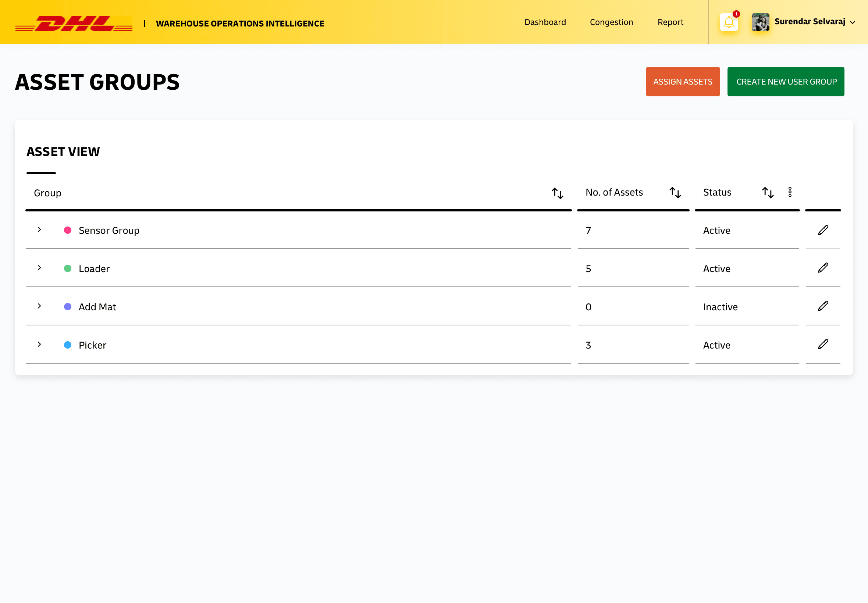
Task: Edit the Loader row
Action: pos(823,268)
